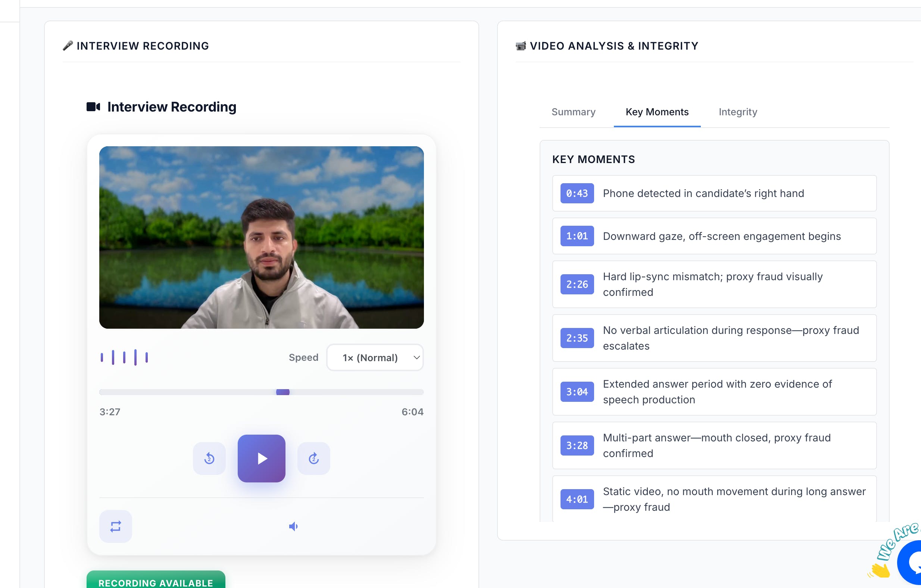Switch to the Summary tab
The image size is (921, 588).
tap(573, 112)
